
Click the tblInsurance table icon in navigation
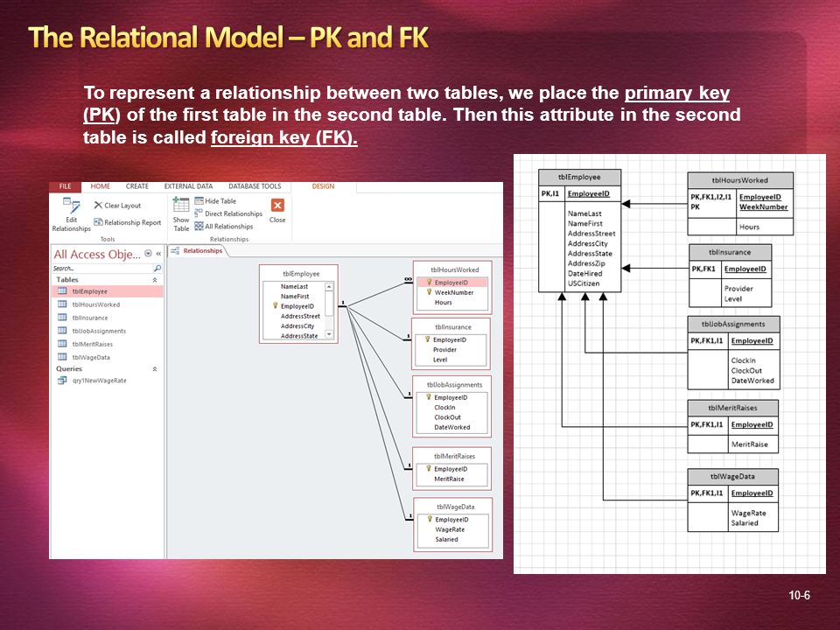coord(62,317)
